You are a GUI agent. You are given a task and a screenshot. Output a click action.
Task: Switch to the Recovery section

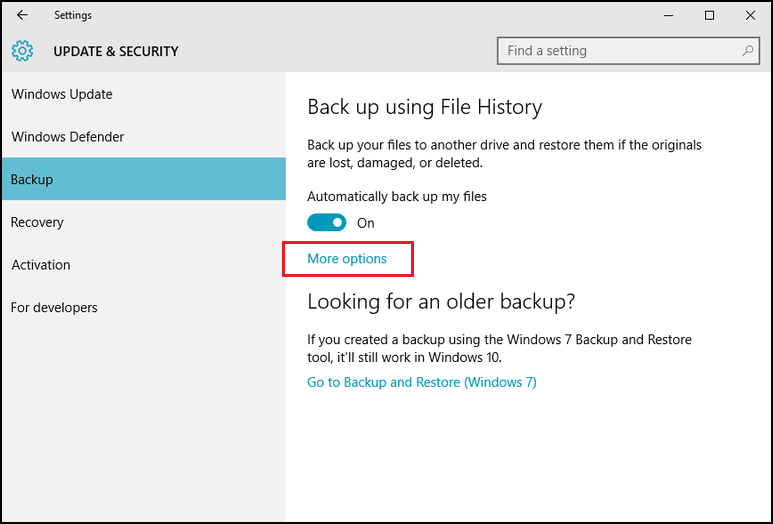37,222
